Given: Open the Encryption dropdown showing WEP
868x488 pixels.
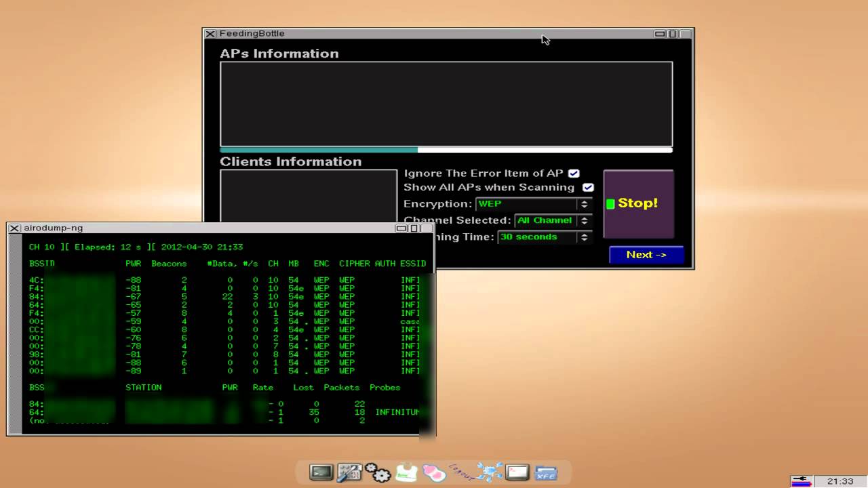Looking at the screenshot, I should [534, 204].
